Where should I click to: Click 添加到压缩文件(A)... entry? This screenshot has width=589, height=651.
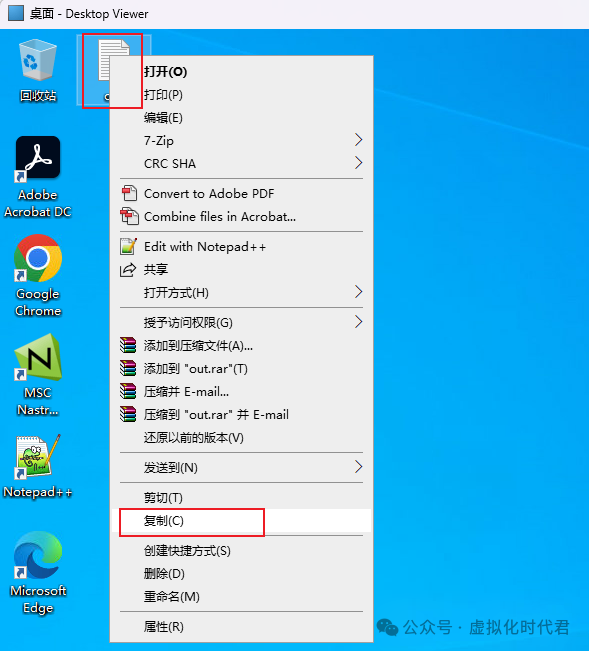[x=242, y=345]
